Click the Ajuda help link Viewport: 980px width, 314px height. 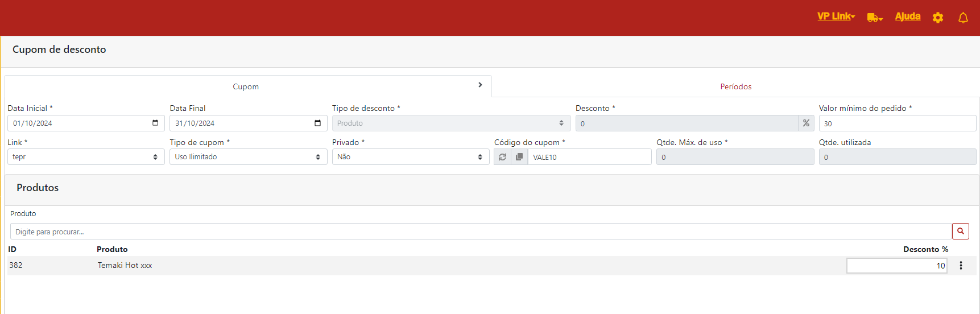[x=907, y=16]
